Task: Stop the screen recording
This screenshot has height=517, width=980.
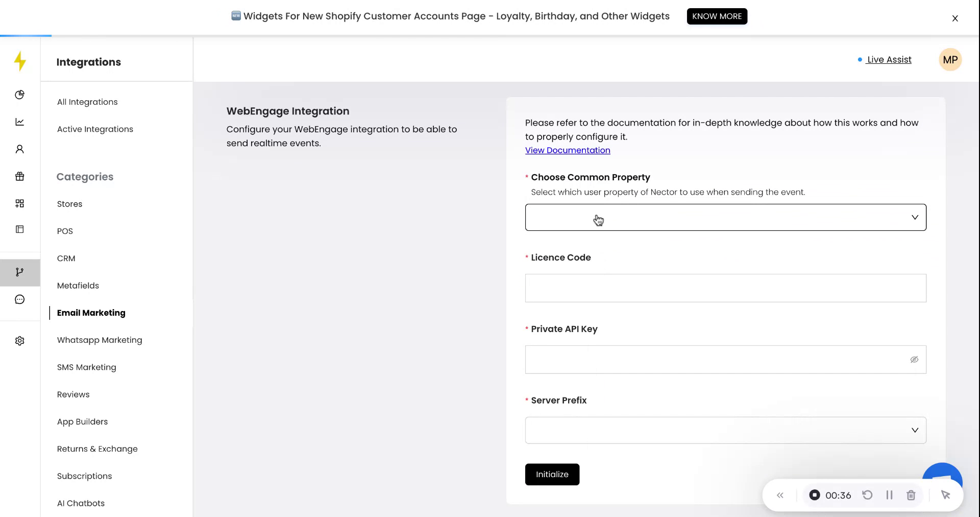Action: click(x=815, y=495)
